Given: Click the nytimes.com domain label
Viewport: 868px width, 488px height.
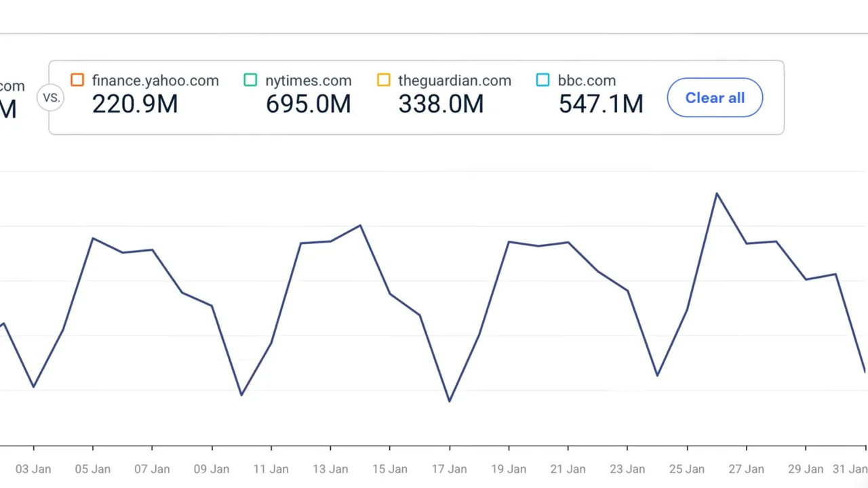Looking at the screenshot, I should pos(309,81).
